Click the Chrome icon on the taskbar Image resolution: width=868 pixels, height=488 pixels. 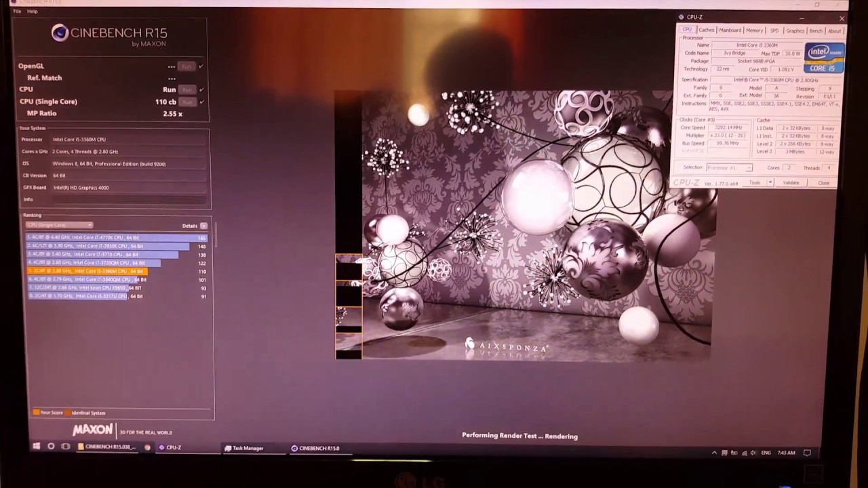[147, 447]
